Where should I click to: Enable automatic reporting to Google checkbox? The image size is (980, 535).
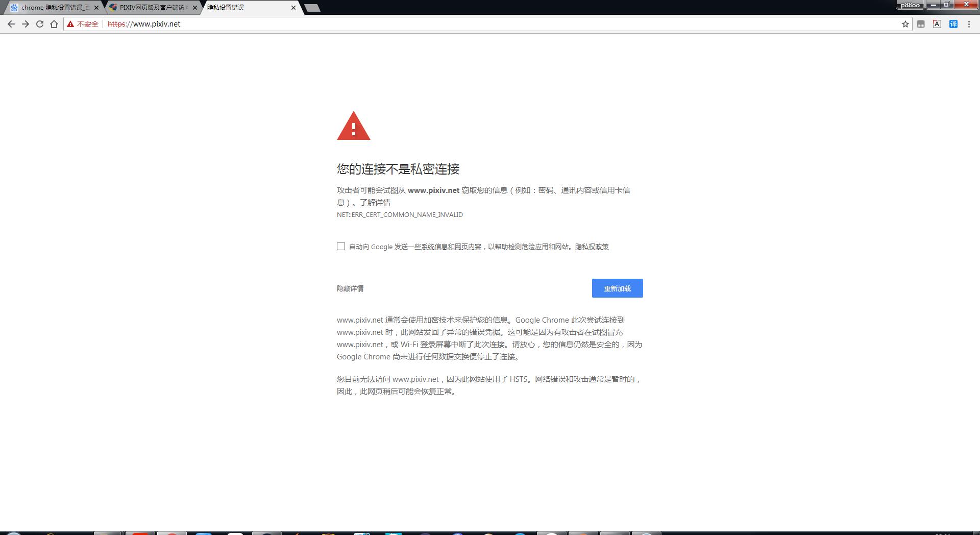(341, 246)
